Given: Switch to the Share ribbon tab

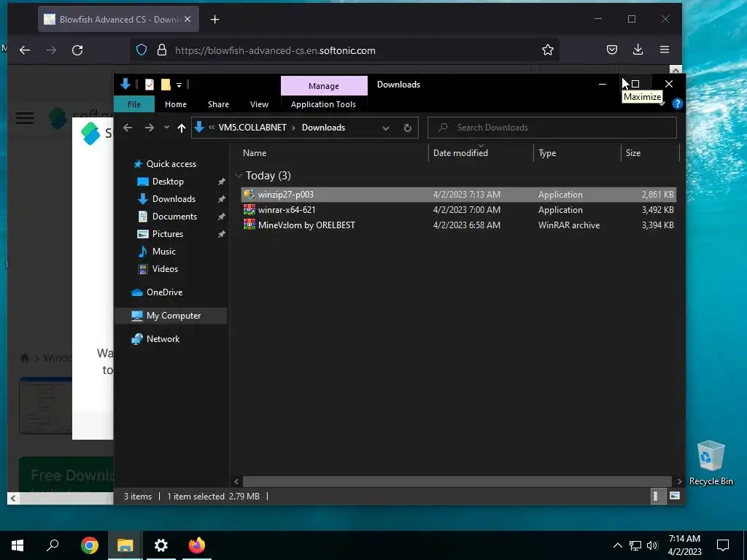Looking at the screenshot, I should (218, 104).
